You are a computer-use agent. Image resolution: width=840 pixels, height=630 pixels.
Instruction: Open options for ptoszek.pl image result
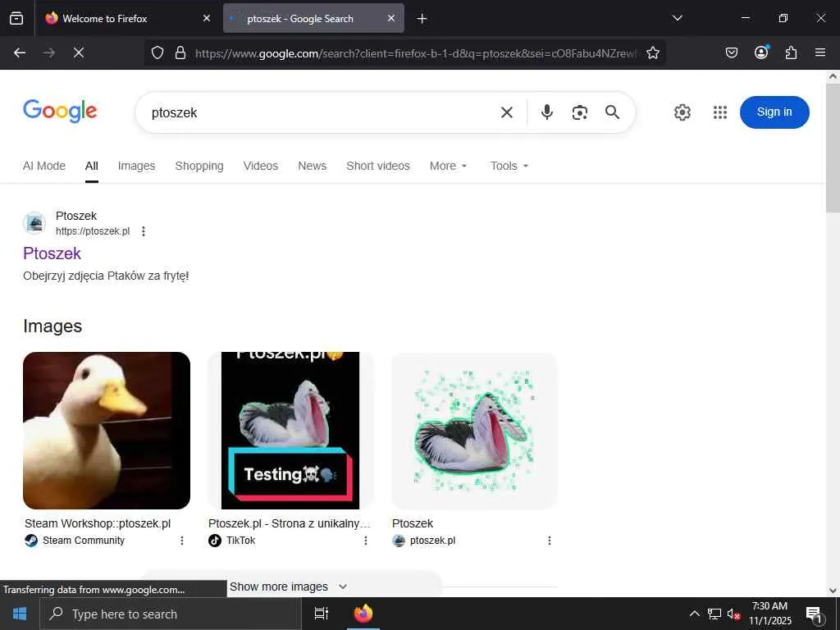(549, 541)
